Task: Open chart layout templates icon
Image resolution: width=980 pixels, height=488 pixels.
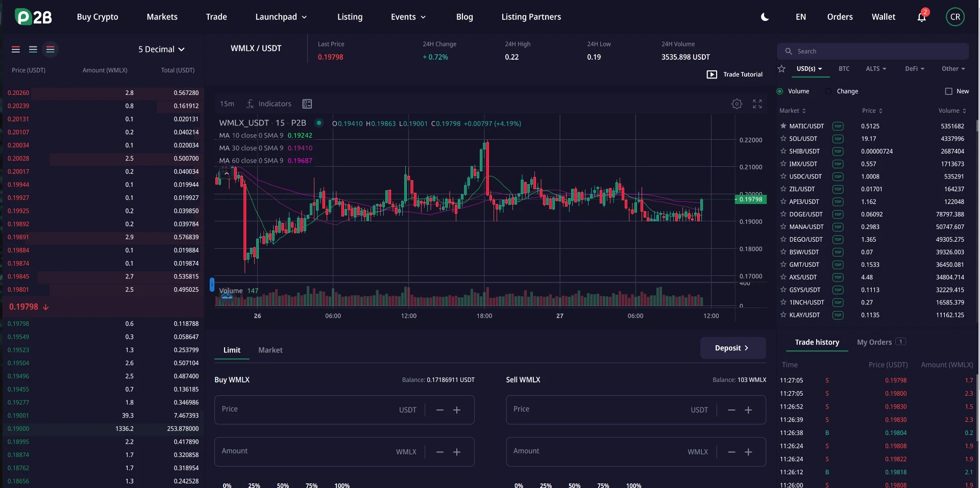Action: tap(307, 104)
